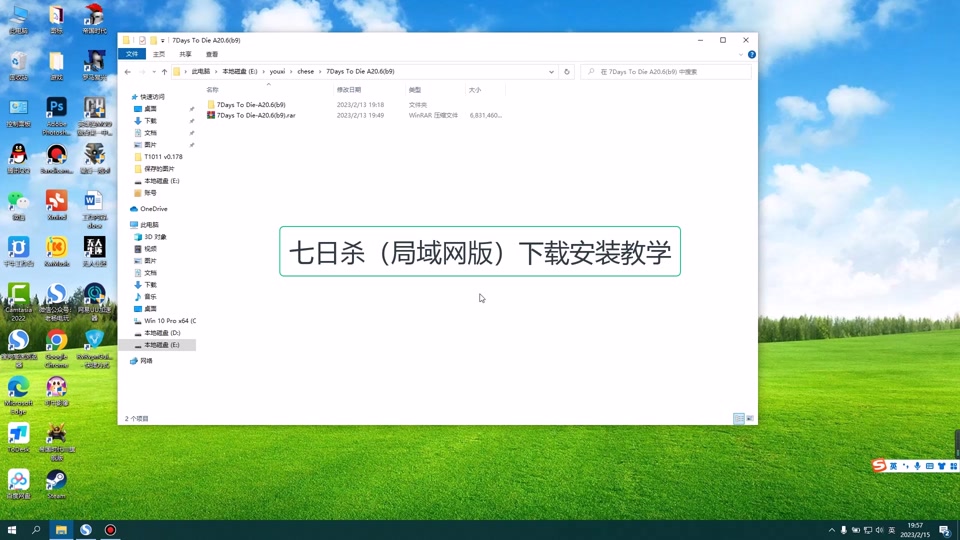Open the Word docx file on desktop
The width and height of the screenshot is (960, 540).
[94, 209]
